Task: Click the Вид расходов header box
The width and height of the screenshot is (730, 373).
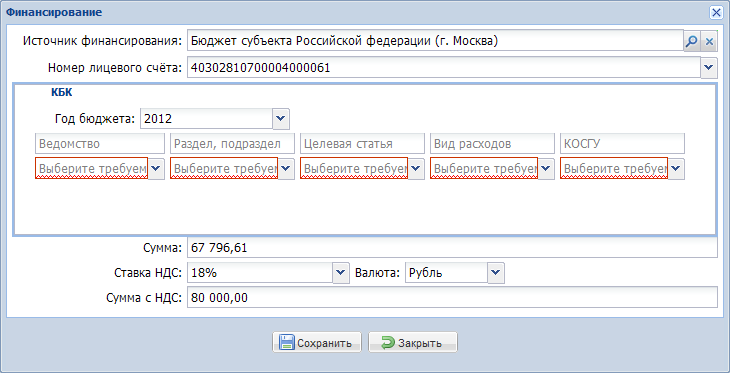Action: point(493,144)
